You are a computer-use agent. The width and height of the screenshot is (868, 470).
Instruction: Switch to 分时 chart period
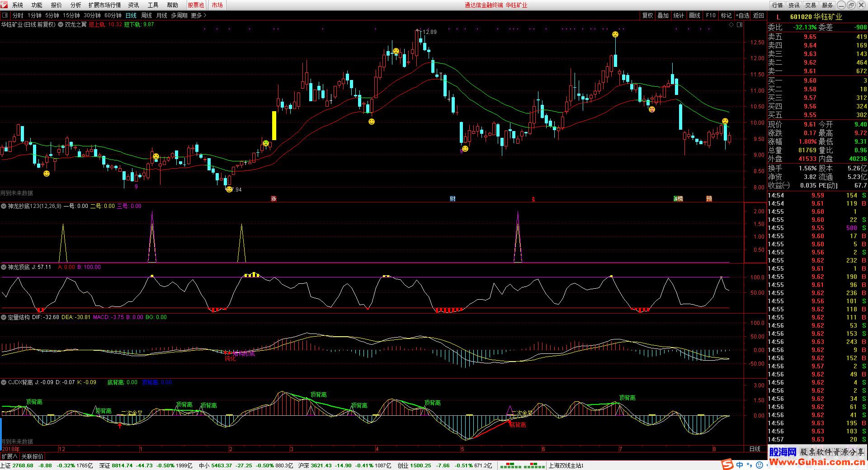click(18, 15)
